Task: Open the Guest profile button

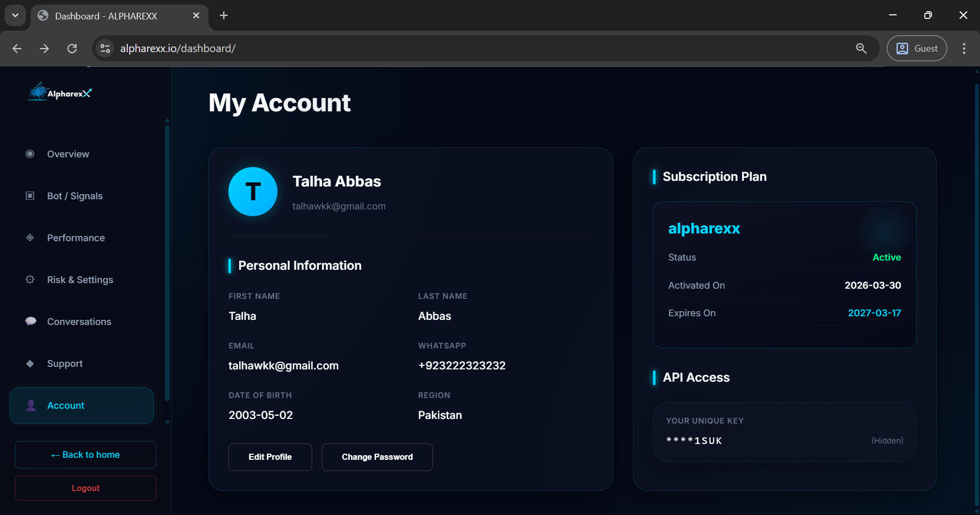Action: pos(917,49)
